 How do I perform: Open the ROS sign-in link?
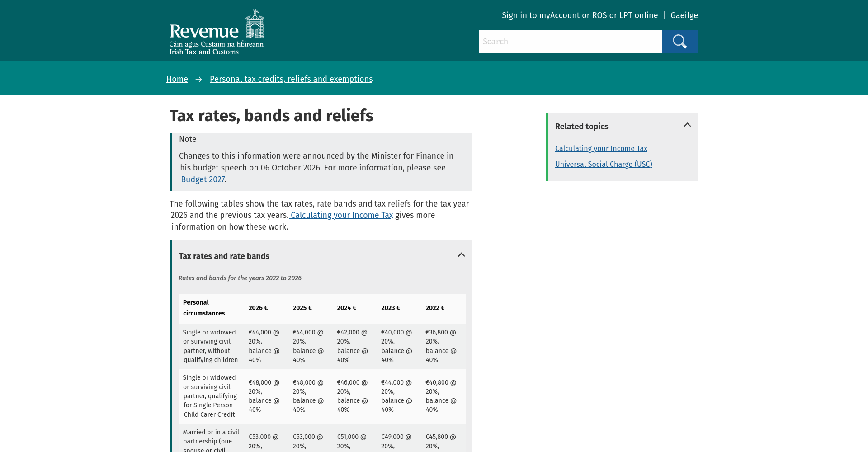click(599, 15)
